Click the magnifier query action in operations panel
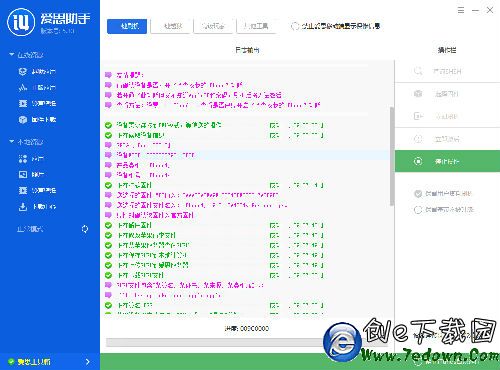Image resolution: width=500 pixels, height=370 pixels. click(447, 71)
